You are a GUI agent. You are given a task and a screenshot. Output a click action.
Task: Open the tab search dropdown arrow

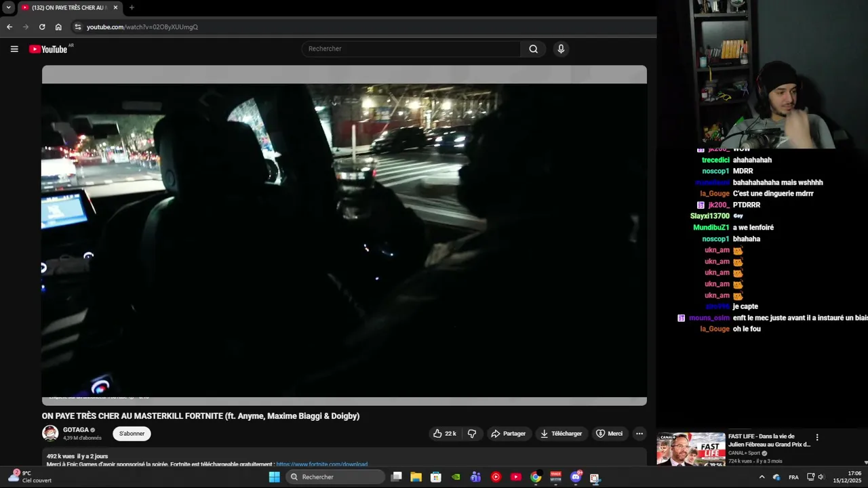click(8, 7)
